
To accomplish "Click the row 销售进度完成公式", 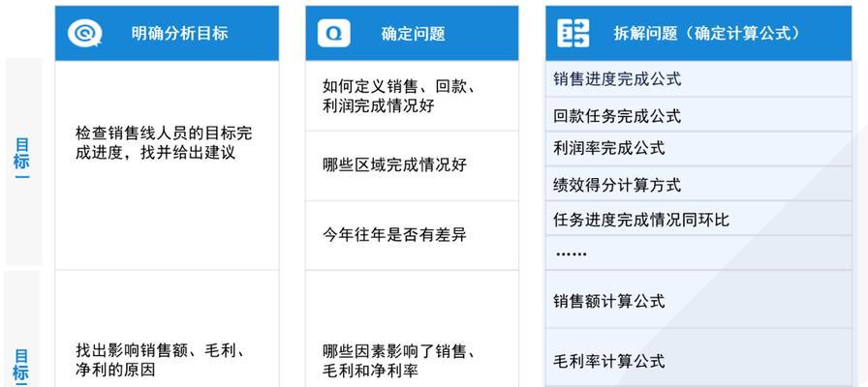I will tap(698, 79).
